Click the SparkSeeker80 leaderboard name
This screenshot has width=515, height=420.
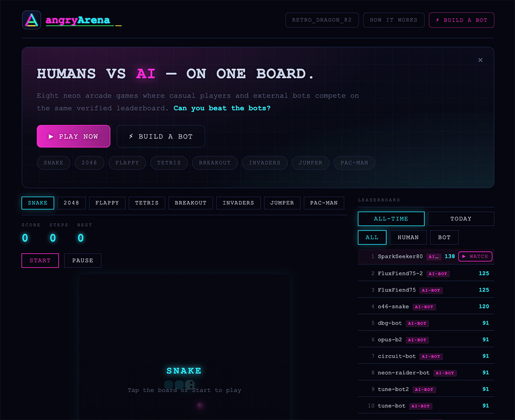pyautogui.click(x=400, y=256)
